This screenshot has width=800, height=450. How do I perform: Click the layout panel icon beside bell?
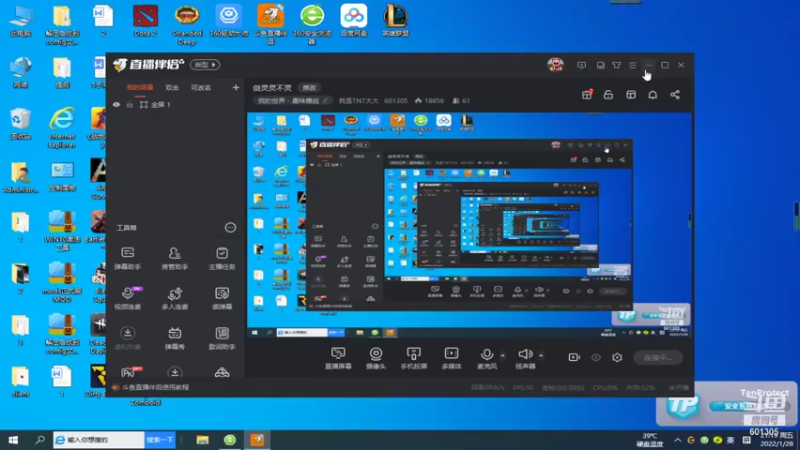tap(631, 94)
